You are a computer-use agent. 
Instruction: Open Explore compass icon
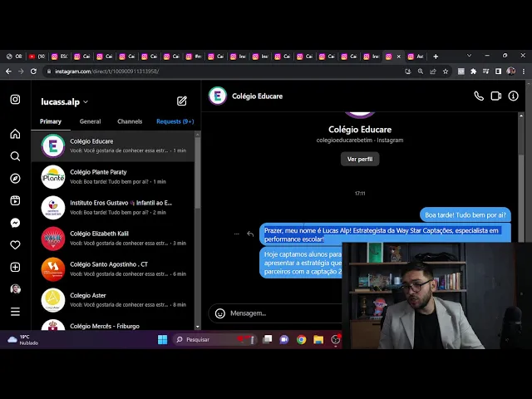(x=15, y=179)
